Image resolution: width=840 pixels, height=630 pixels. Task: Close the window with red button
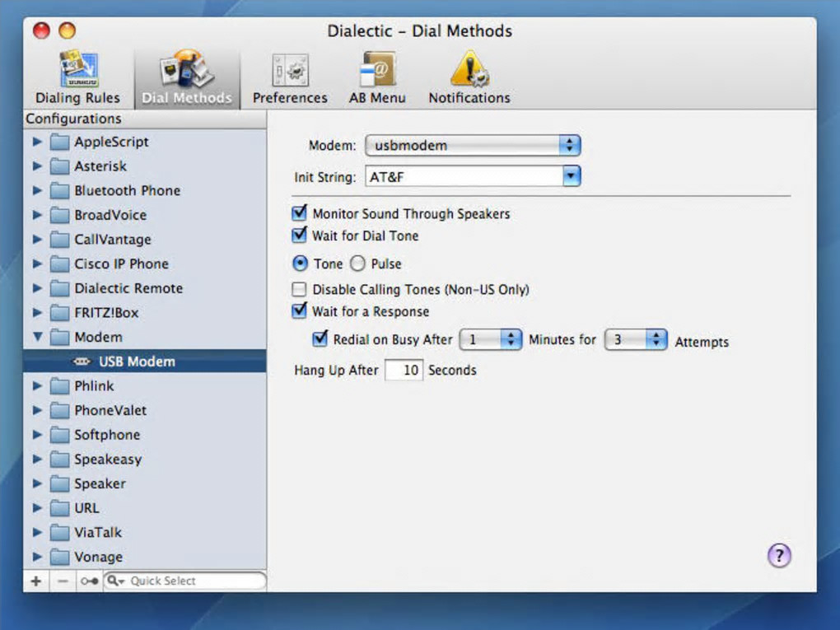pos(41,30)
